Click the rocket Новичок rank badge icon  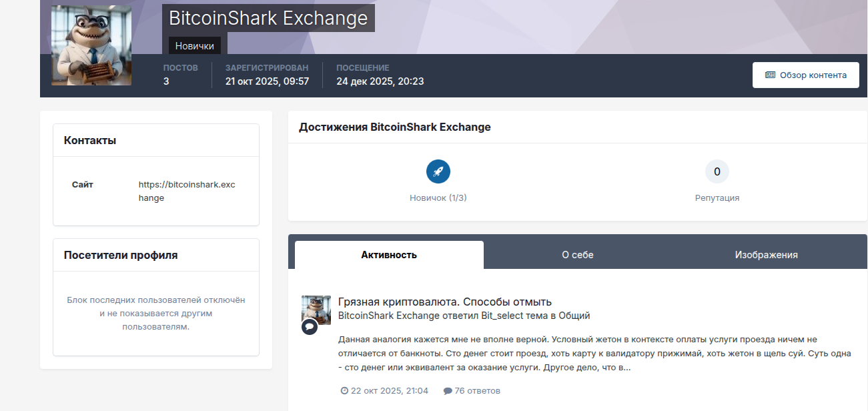(x=438, y=171)
